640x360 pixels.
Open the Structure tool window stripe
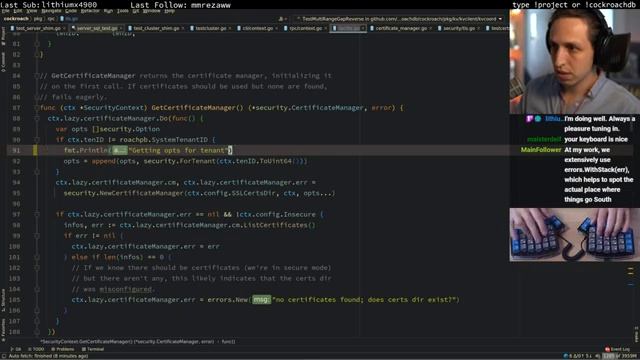(3, 300)
